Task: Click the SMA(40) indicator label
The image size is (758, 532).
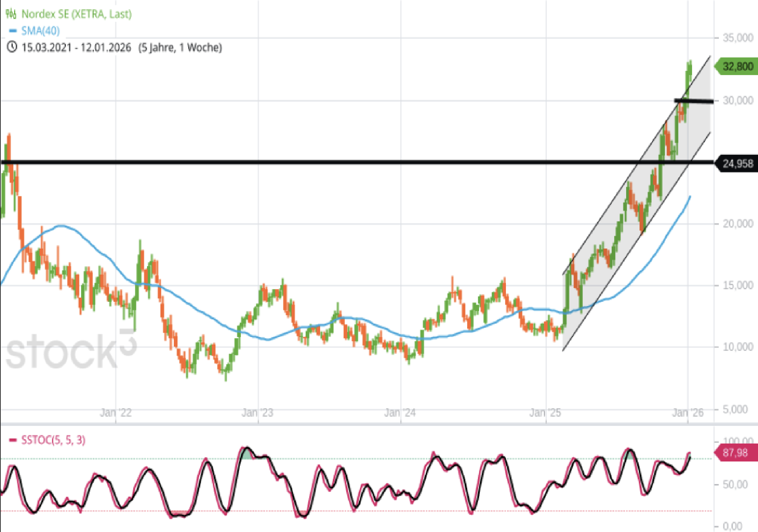Action: pos(41,31)
